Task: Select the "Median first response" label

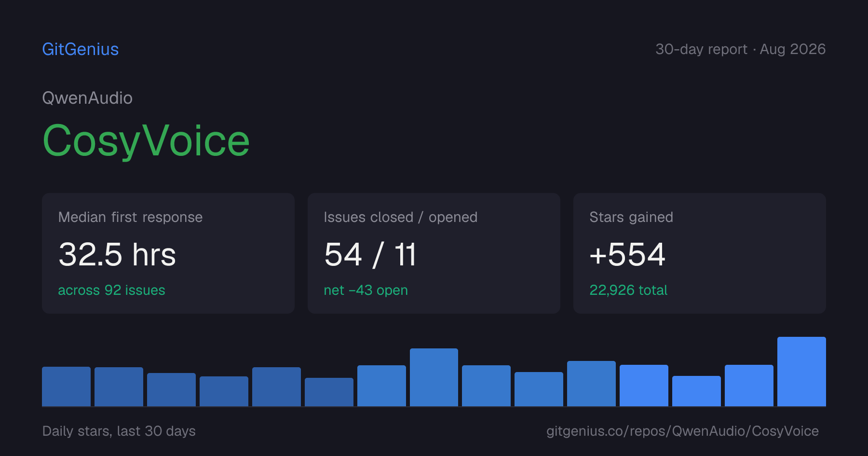Action: 130,217
